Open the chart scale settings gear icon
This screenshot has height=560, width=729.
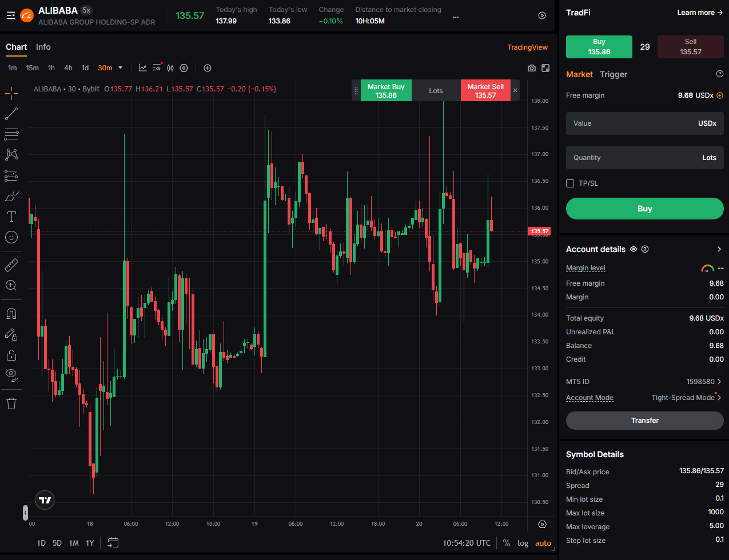543,524
